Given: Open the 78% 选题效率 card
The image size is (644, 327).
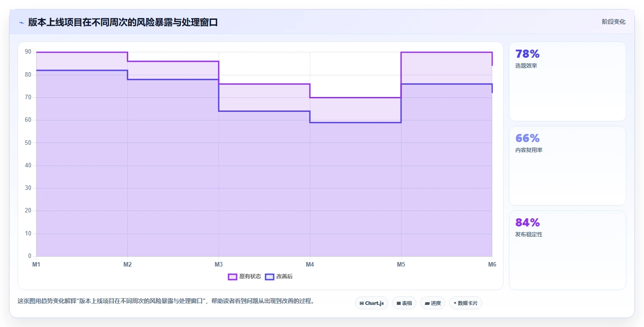Looking at the screenshot, I should coord(568,81).
